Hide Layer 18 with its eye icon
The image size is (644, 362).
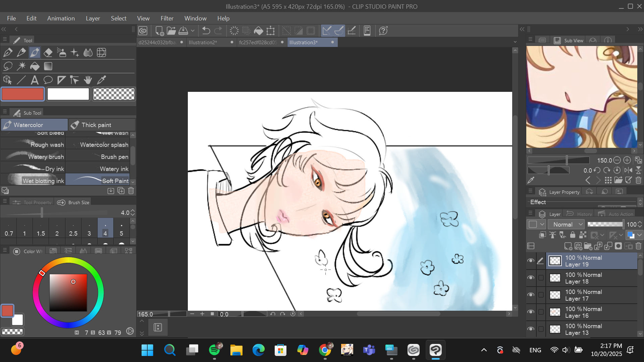pos(531,278)
